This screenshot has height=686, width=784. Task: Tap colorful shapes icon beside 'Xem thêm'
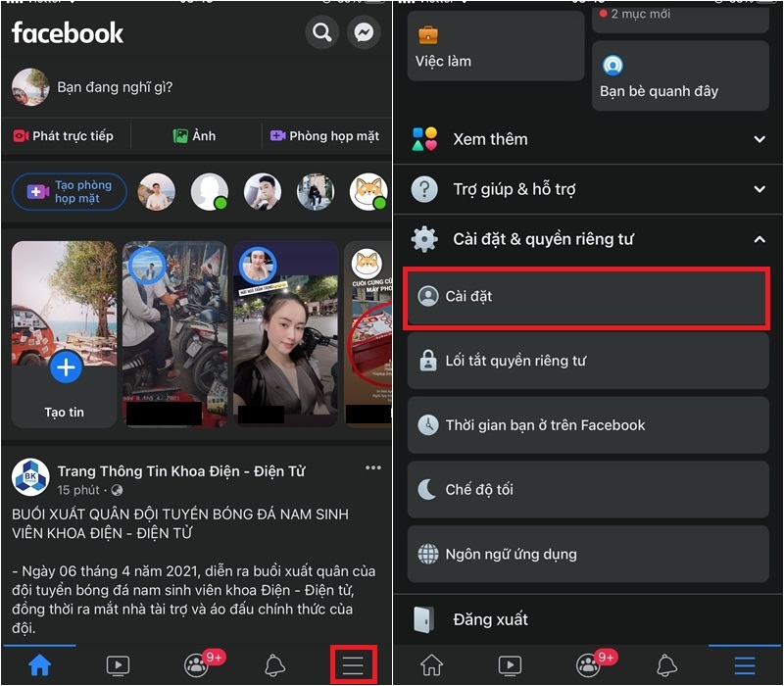(x=424, y=139)
